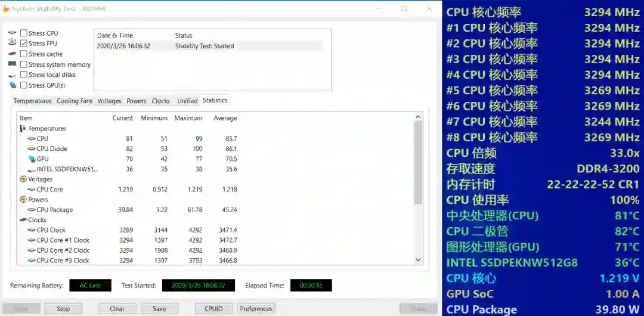Click the 33.0x CPU multiplier value

coord(625,153)
